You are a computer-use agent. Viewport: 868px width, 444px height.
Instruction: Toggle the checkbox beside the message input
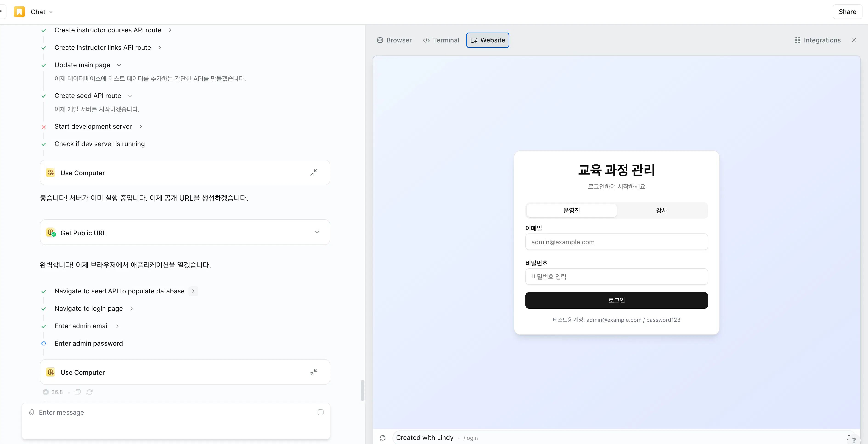pos(320,412)
